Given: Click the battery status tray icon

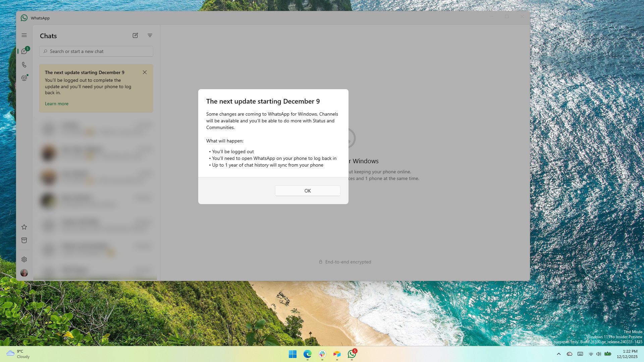Looking at the screenshot, I should (x=608, y=354).
